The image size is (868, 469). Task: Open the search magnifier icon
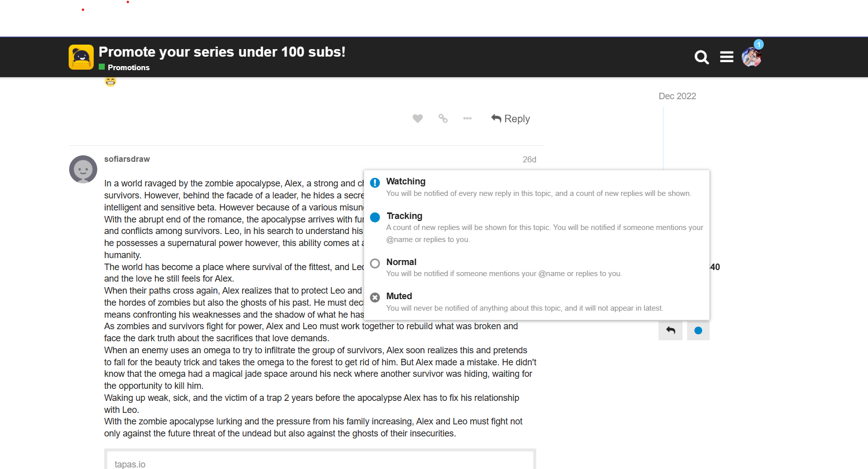tap(702, 58)
